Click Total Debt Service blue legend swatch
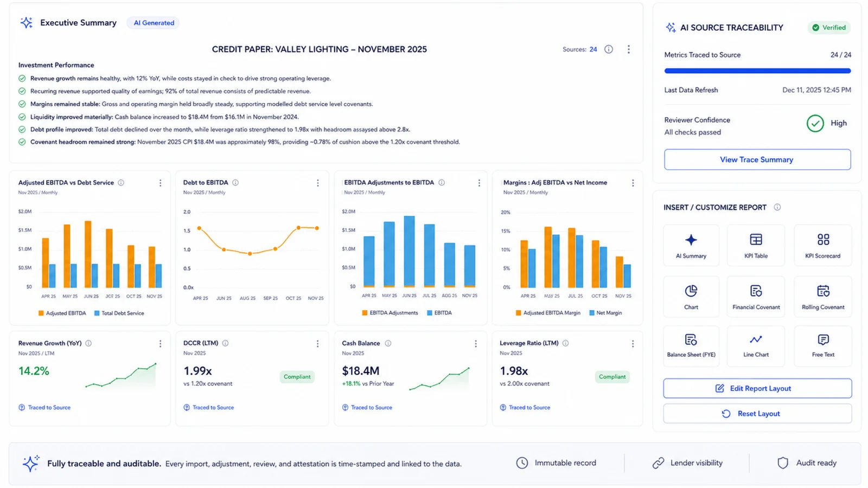The image size is (868, 488). coord(97,313)
